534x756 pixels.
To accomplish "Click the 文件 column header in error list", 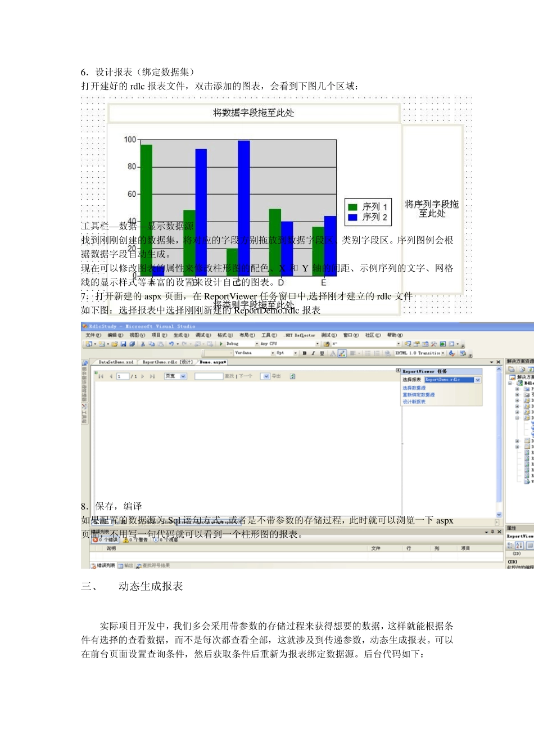I will click(375, 548).
